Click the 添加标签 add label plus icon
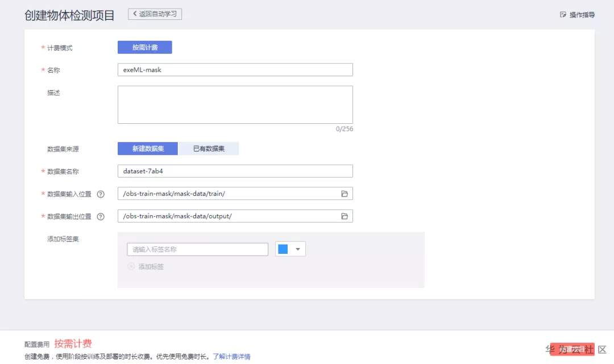This screenshot has height=364, width=614. pos(131,266)
